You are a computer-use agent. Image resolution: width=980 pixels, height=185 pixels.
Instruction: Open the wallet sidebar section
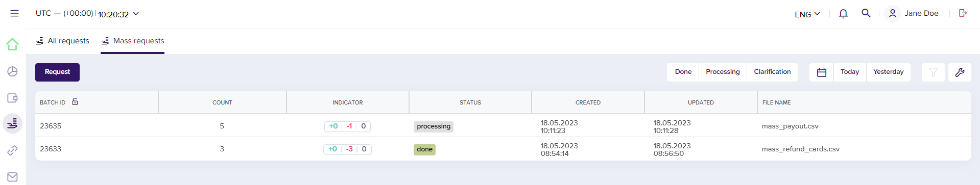tap(12, 98)
